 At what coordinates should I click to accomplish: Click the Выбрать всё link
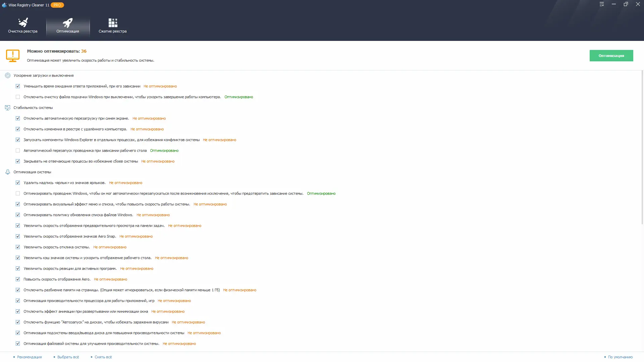point(68,357)
